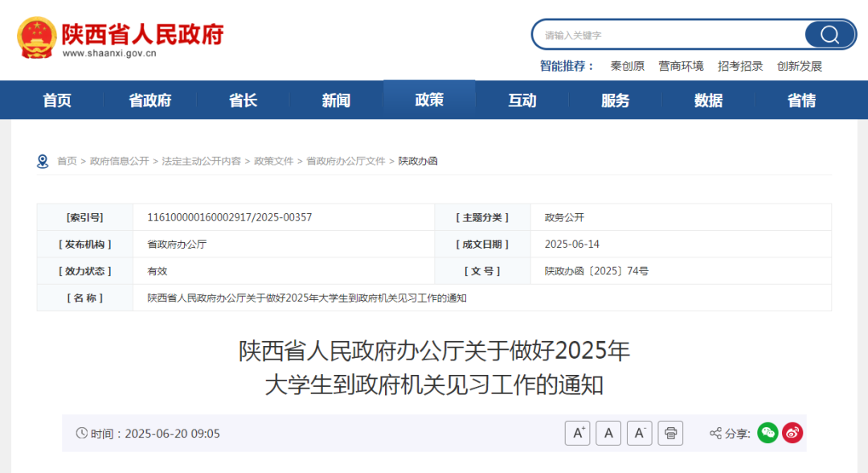The height and width of the screenshot is (473, 868).
Task: Click the clock icon beside 时间
Action: tap(81, 433)
